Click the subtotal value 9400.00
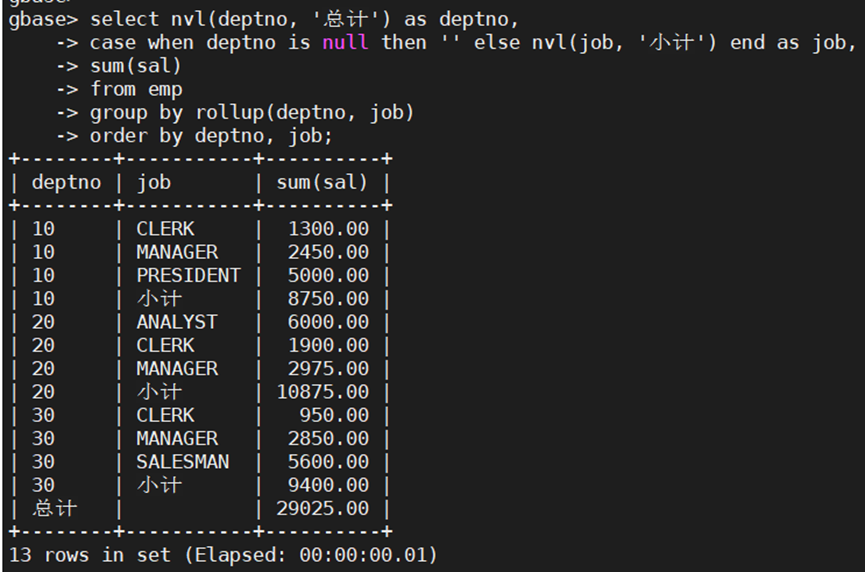Viewport: 865px width, 572px height. coord(328,485)
